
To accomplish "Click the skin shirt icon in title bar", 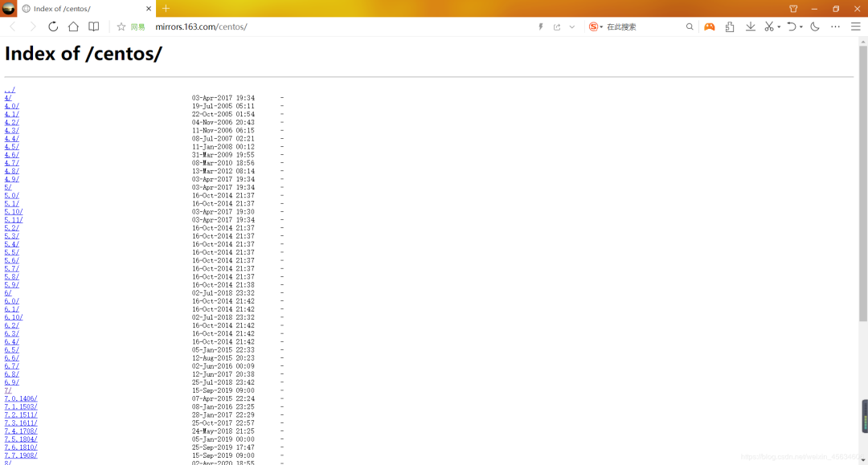I will coord(793,8).
